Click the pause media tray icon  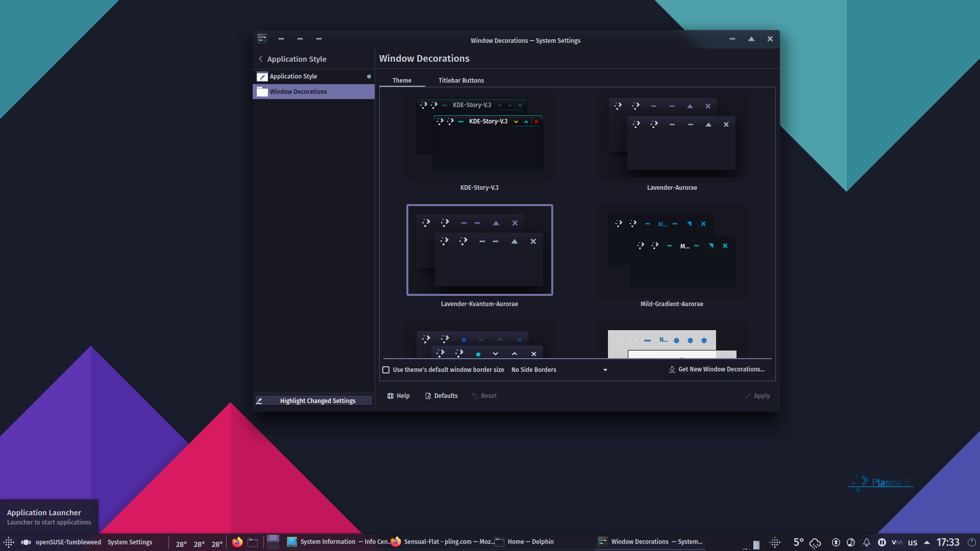[x=881, y=542]
